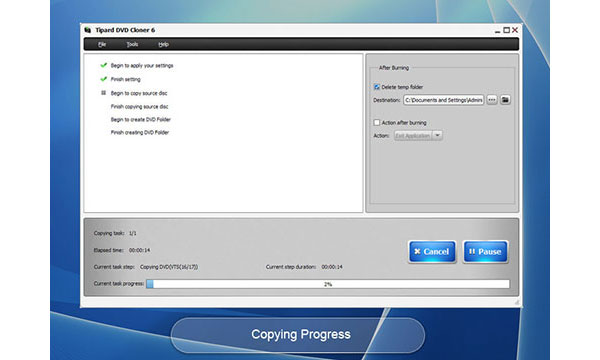Click the Destination path field
The image size is (600, 360).
[443, 100]
